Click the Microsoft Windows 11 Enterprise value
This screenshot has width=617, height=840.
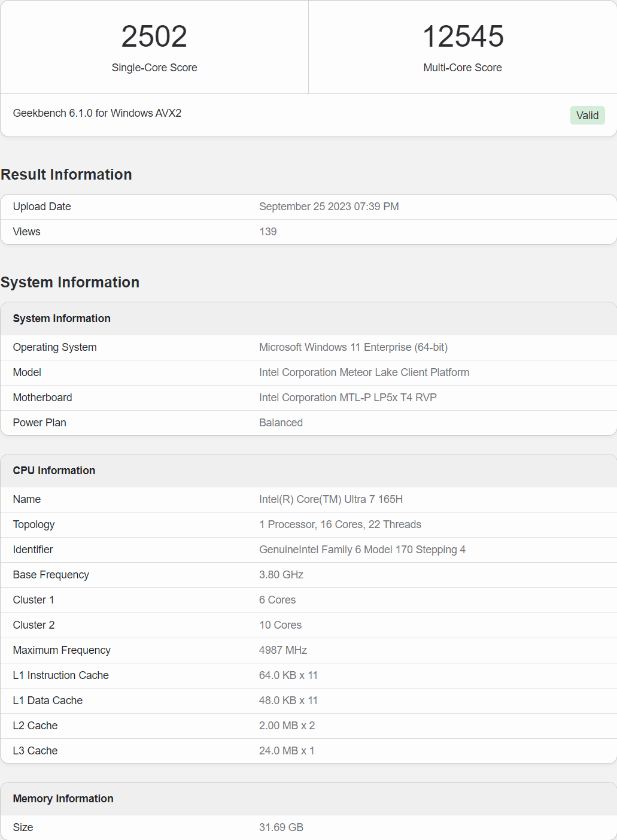(353, 347)
